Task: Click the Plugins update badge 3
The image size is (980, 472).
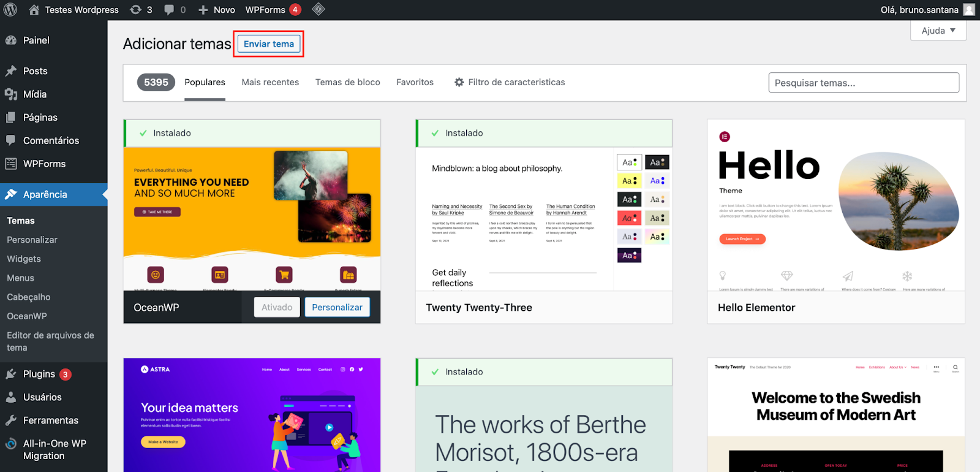Action: [x=66, y=375]
